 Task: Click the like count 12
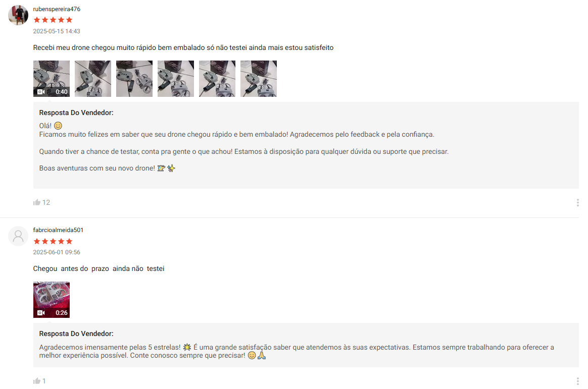point(46,202)
